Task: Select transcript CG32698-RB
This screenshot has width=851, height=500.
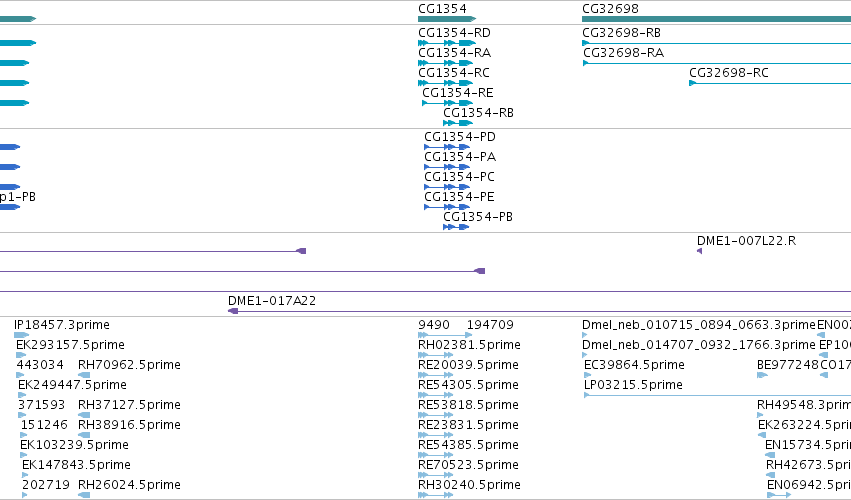Action: pos(621,33)
